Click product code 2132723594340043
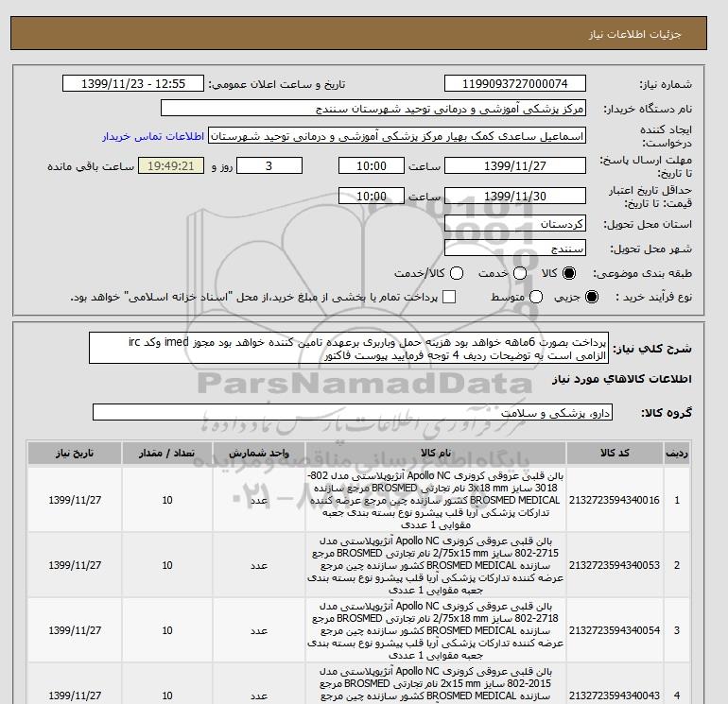 [x=615, y=695]
